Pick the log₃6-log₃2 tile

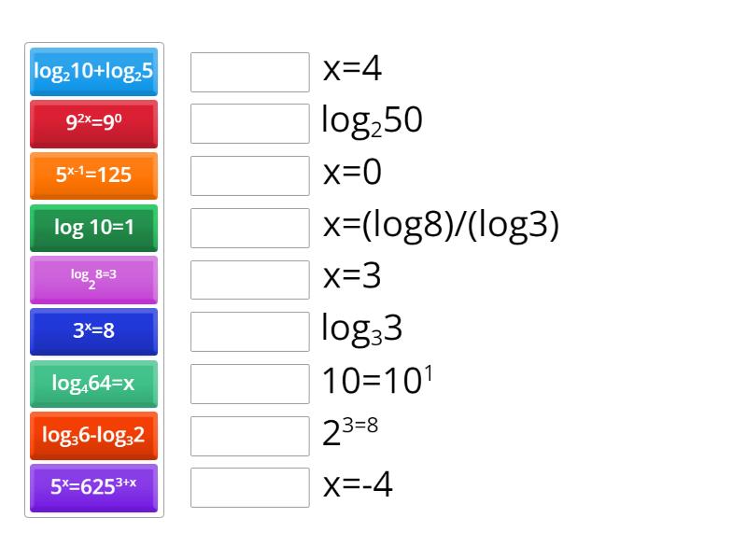pos(93,435)
